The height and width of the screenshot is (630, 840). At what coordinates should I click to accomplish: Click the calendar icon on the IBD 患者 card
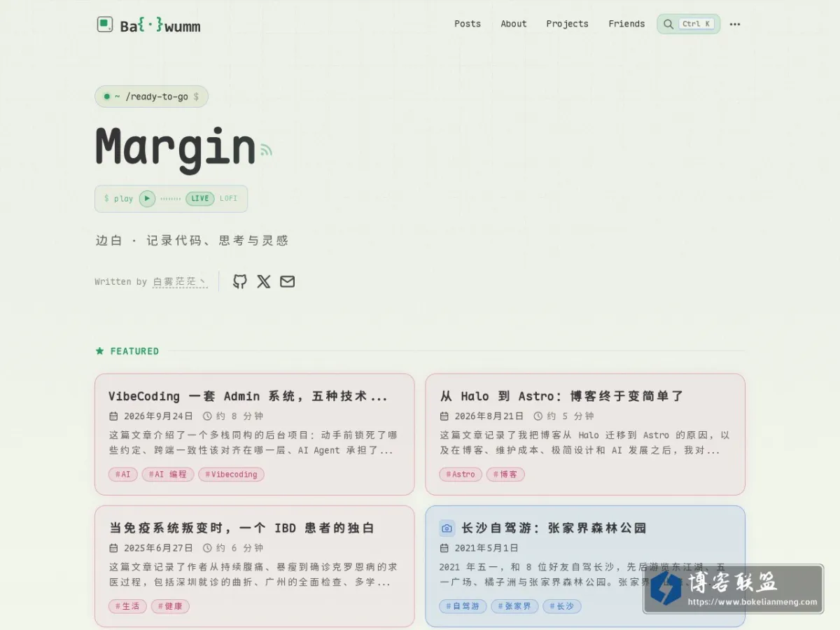113,548
